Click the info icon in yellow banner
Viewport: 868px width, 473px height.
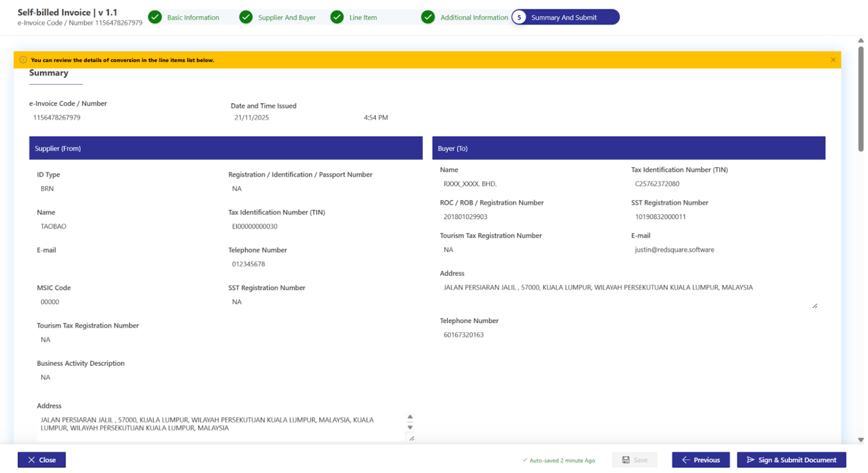tap(23, 60)
